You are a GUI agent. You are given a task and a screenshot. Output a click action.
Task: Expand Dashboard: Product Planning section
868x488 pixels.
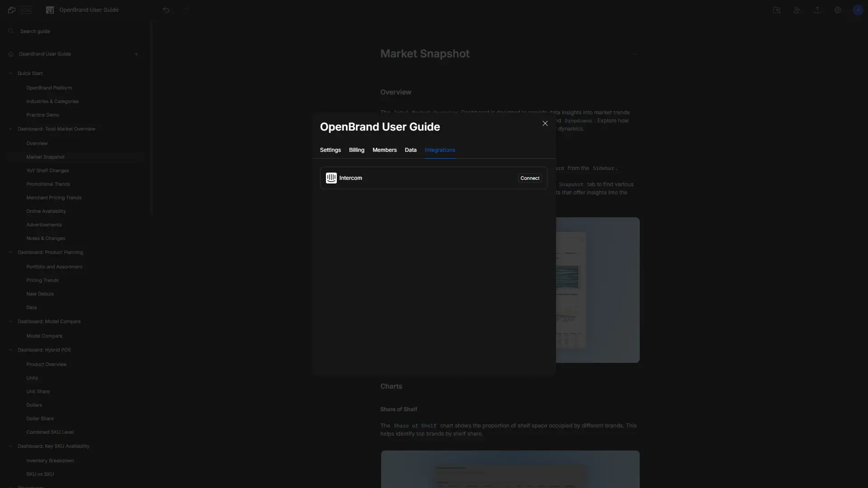point(11,253)
